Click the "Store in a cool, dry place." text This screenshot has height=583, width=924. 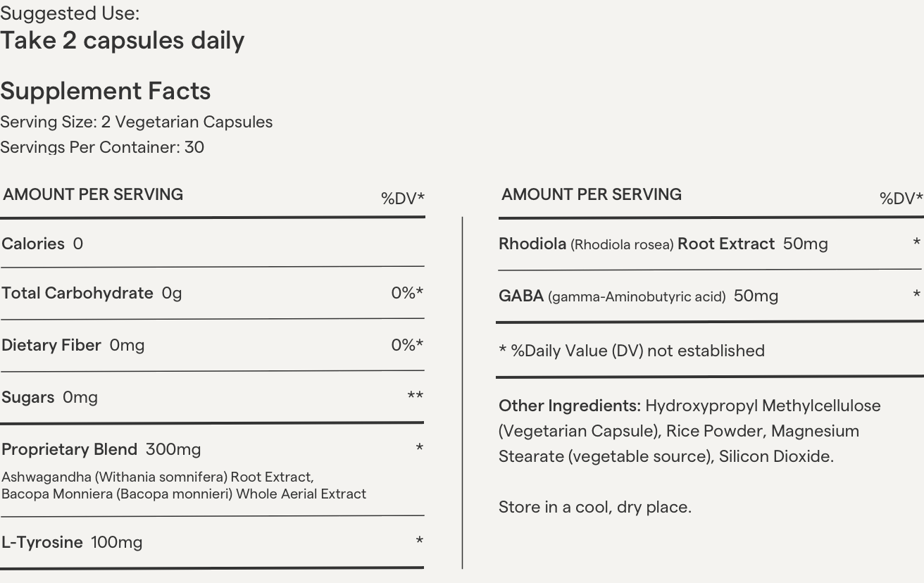(x=594, y=507)
